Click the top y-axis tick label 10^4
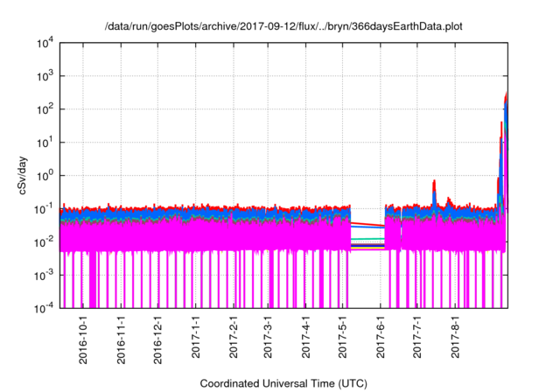The height and width of the screenshot is (392, 560). [44, 43]
